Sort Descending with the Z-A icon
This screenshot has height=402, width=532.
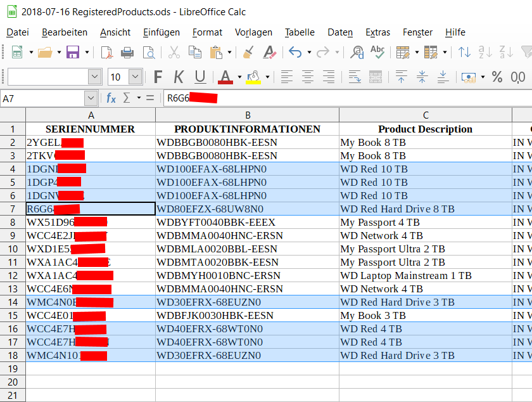(506, 53)
